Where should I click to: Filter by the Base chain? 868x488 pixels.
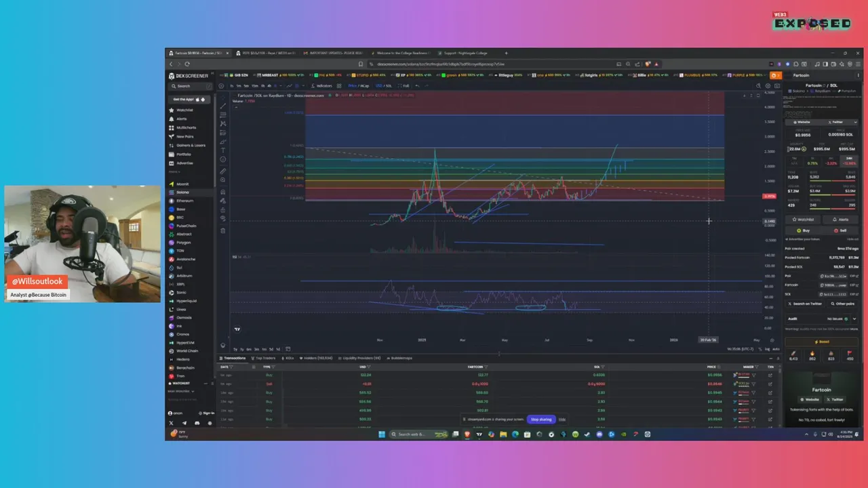pos(180,209)
